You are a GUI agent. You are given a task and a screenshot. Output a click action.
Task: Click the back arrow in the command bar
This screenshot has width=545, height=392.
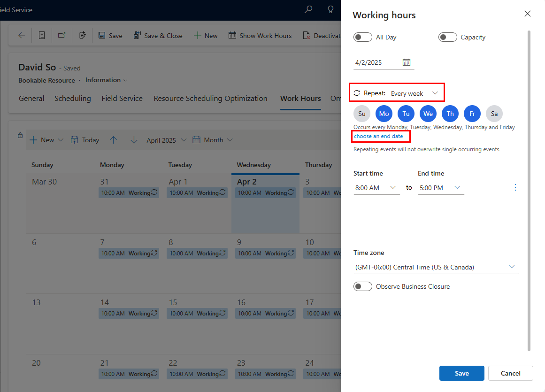[x=23, y=35]
